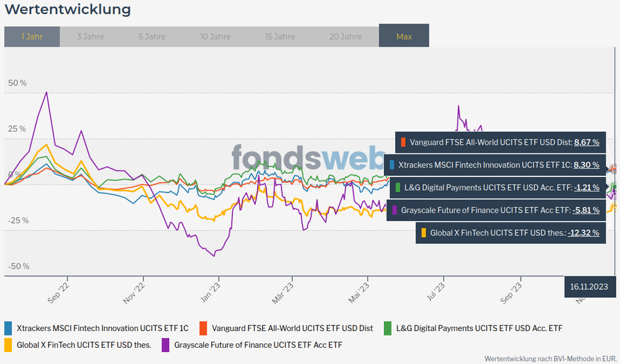
Task: Switch to the 3 Jahre tab
Action: click(90, 37)
